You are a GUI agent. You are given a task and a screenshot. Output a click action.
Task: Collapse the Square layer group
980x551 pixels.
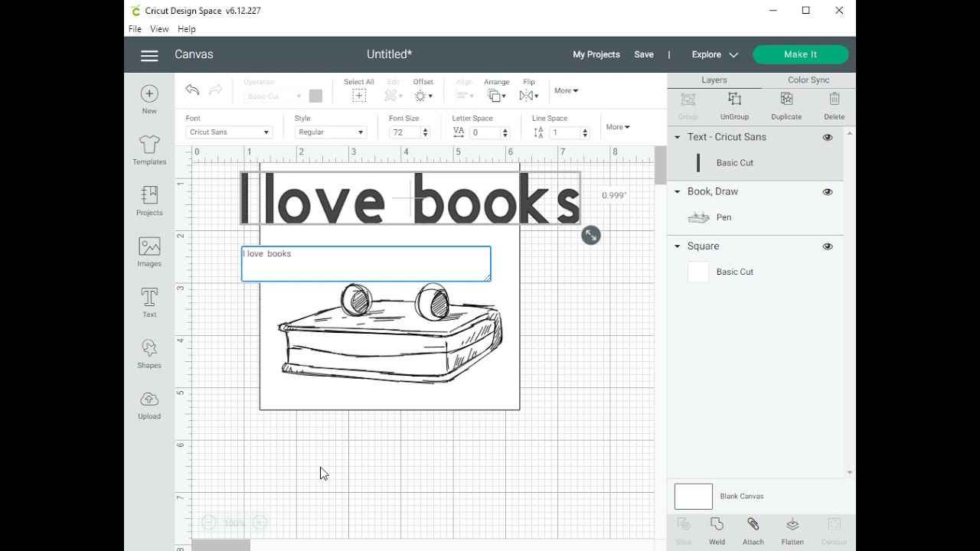pyautogui.click(x=678, y=246)
